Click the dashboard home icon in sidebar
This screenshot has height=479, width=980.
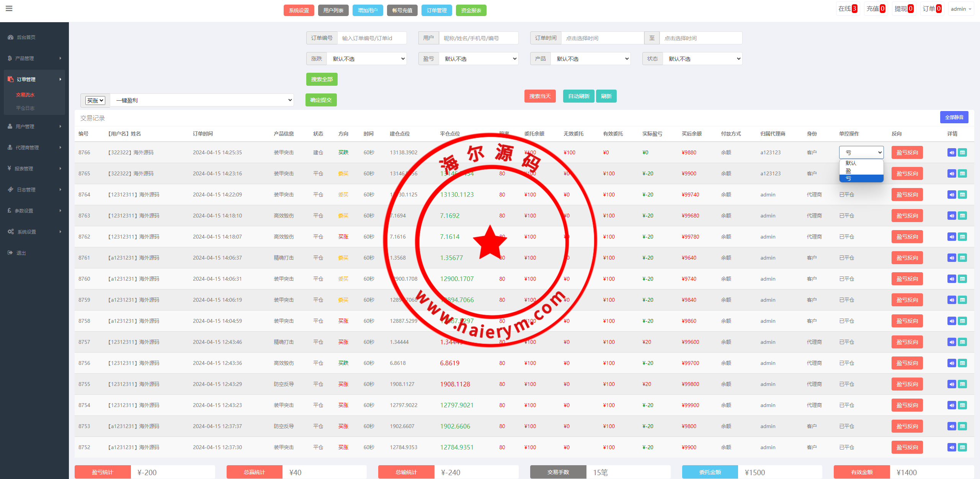tap(10, 37)
